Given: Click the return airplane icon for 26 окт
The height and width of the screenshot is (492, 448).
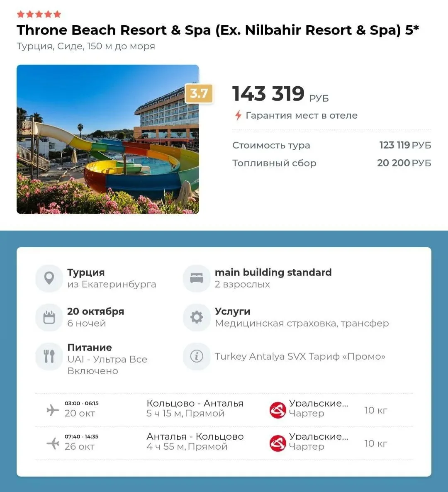Looking at the screenshot, I should [x=53, y=443].
